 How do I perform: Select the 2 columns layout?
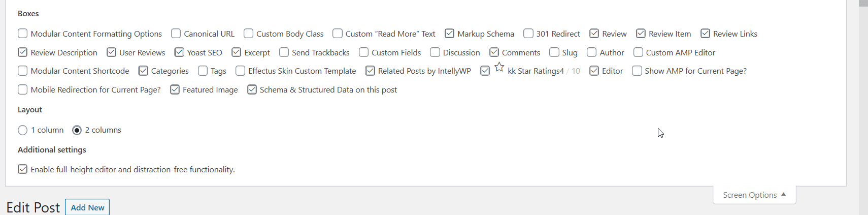pos(77,130)
